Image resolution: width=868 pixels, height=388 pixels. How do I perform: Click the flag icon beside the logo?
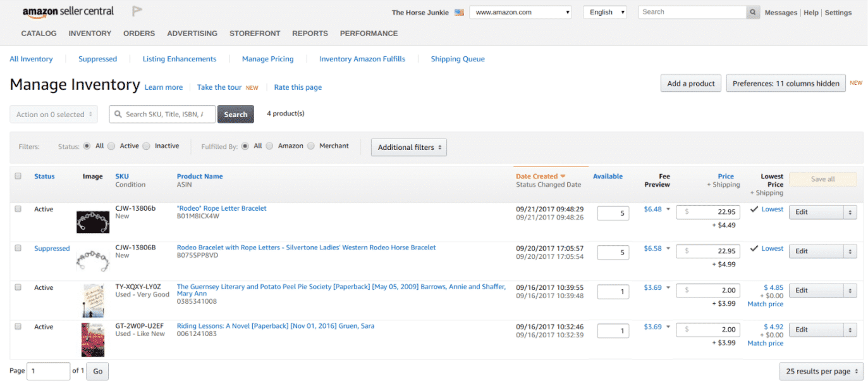point(137,11)
